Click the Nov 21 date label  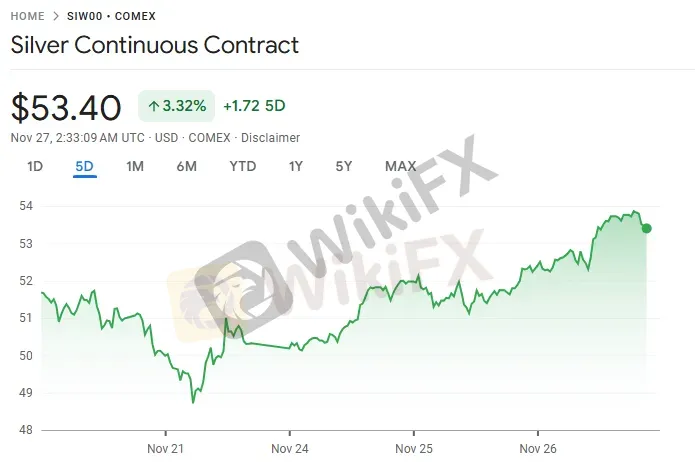coord(165,448)
